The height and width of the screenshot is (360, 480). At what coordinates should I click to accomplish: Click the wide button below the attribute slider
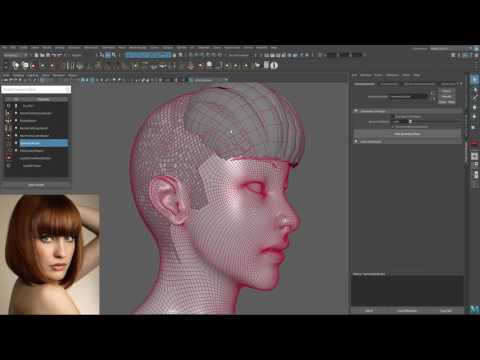(x=407, y=134)
